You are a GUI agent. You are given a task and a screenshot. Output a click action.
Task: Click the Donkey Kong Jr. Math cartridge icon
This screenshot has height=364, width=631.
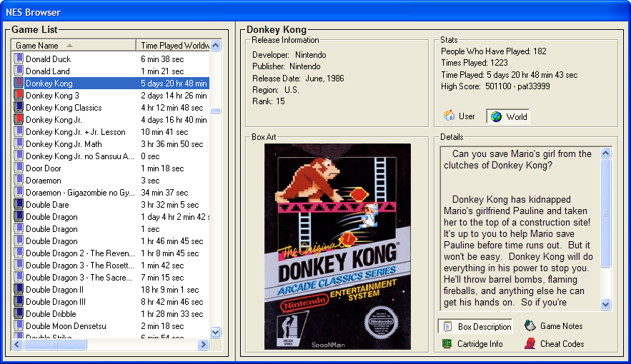click(x=19, y=144)
